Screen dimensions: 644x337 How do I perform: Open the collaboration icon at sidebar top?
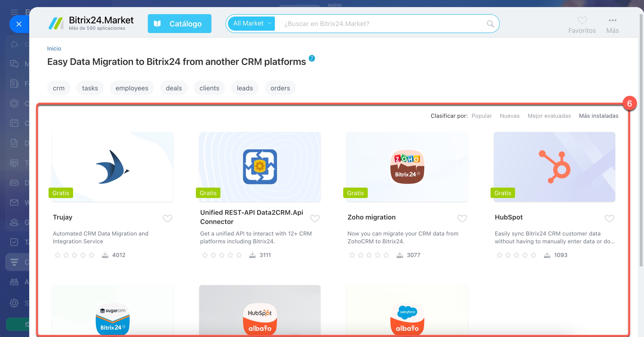pos(14,44)
